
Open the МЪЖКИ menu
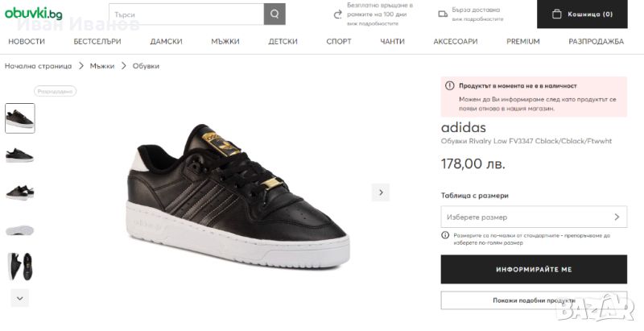pyautogui.click(x=225, y=41)
